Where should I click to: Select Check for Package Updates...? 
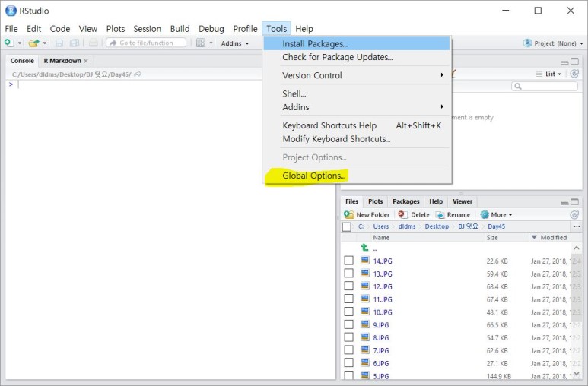pos(357,57)
